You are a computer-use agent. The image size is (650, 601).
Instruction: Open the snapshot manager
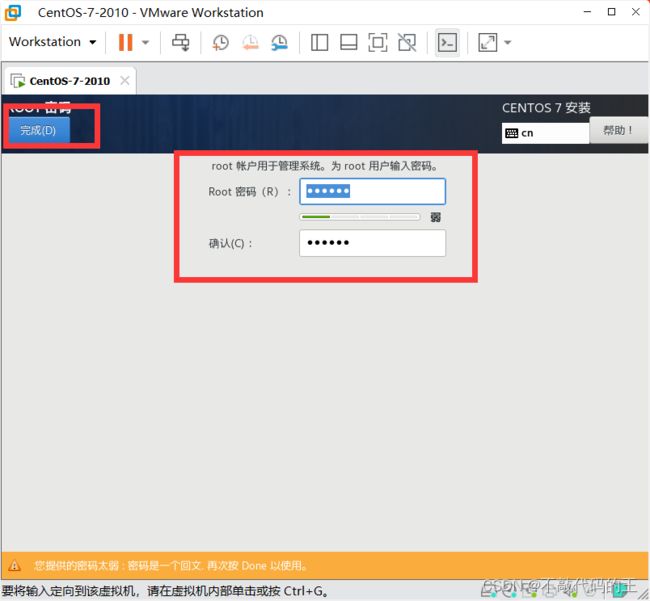coord(279,42)
